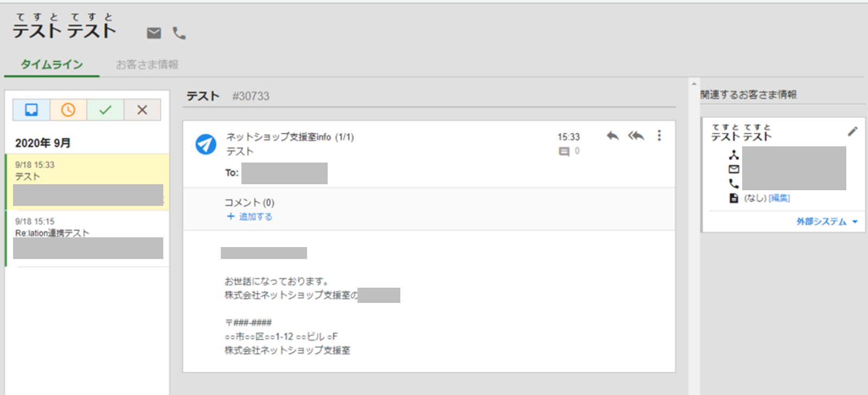Screen dimensions: 868x395
Task: Click the pencil icon to edit customer
Action: coord(852,131)
